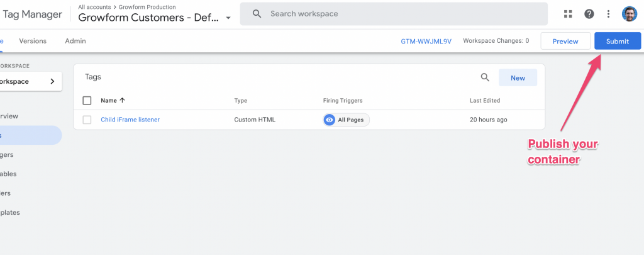Viewport: 644px width, 255px height.
Task: Toggle the select-all tags checkbox
Action: (87, 100)
